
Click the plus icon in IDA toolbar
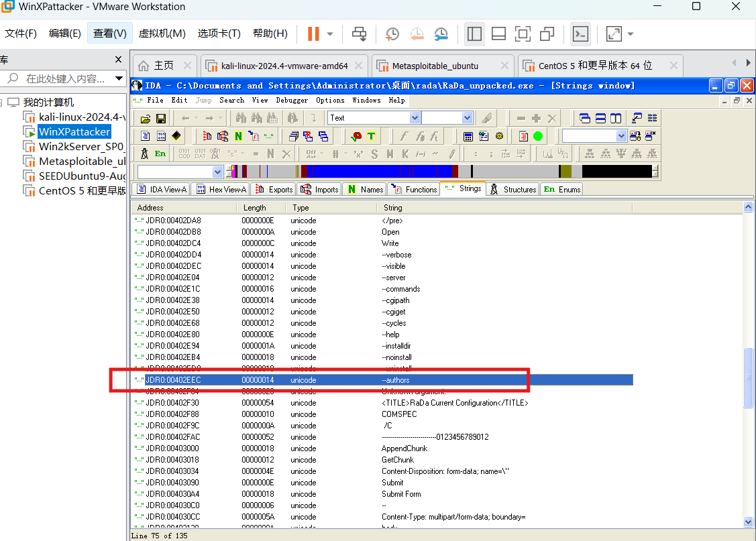point(536,118)
